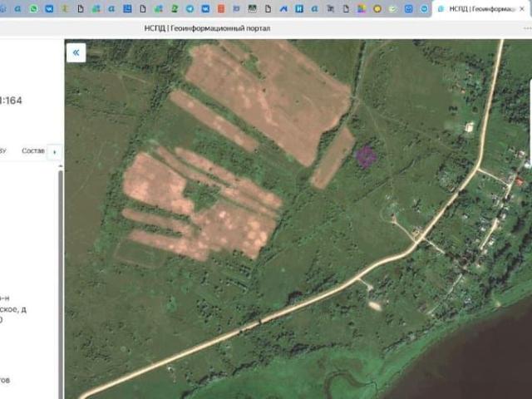Close the НСПД browser tab
The width and height of the screenshot is (532, 399).
coord(522,9)
